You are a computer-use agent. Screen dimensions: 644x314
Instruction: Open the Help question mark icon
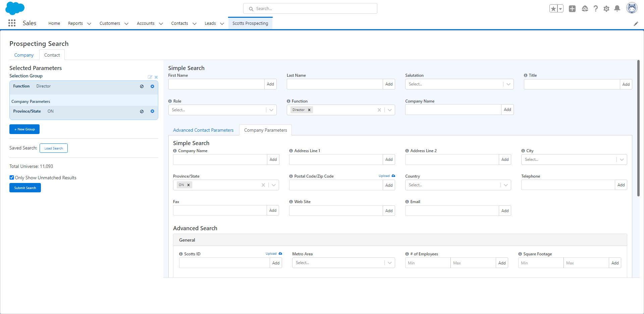(595, 9)
